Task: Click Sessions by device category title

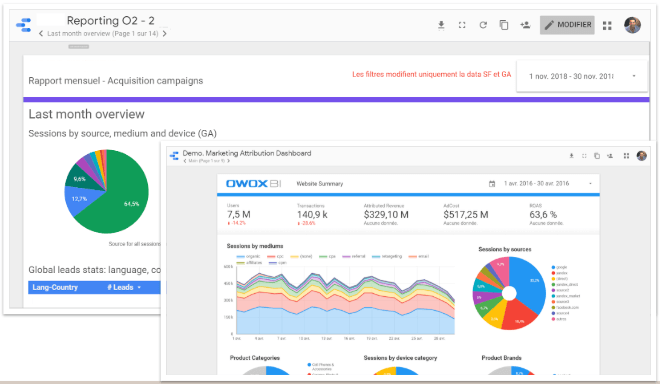Action: point(400,358)
